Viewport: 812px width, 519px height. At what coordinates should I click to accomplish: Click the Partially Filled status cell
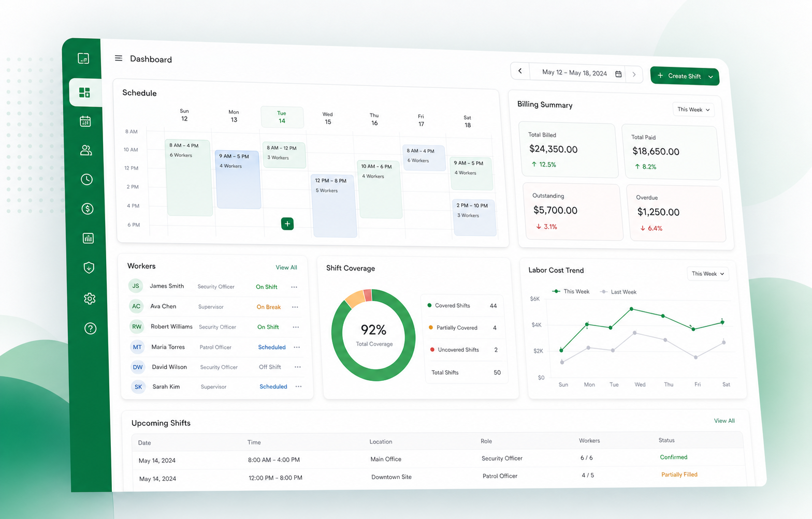click(x=679, y=474)
